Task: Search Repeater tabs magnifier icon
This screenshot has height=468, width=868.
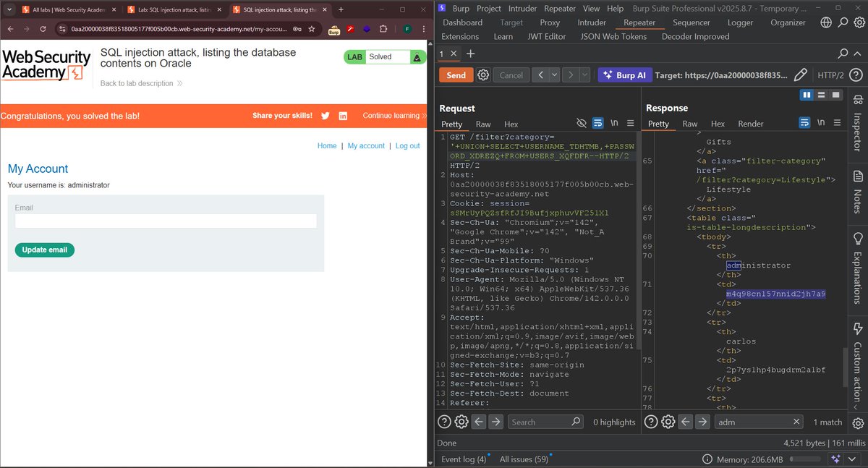Action: point(843,54)
